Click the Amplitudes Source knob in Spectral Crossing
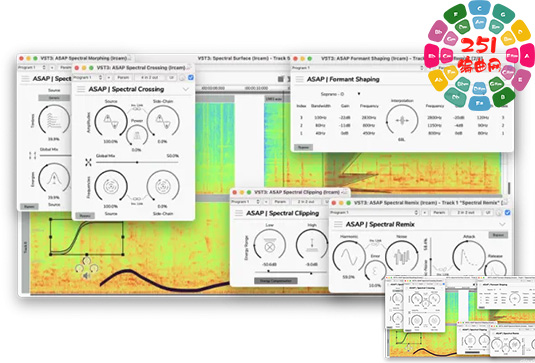This screenshot has width=535, height=363. (111, 121)
